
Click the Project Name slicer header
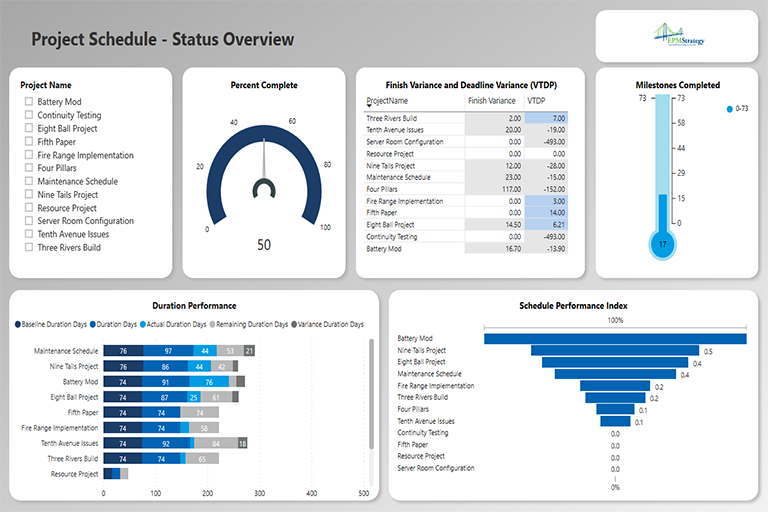coord(46,85)
